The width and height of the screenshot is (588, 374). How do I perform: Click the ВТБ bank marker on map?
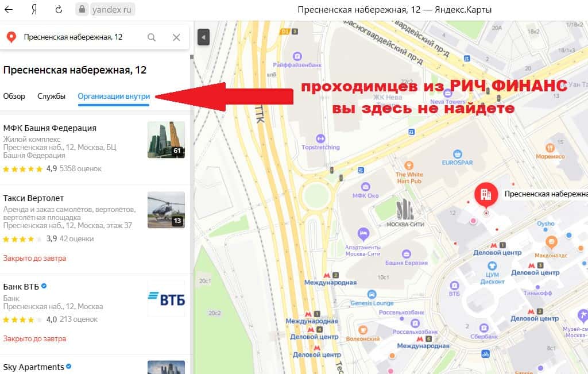coord(454,286)
